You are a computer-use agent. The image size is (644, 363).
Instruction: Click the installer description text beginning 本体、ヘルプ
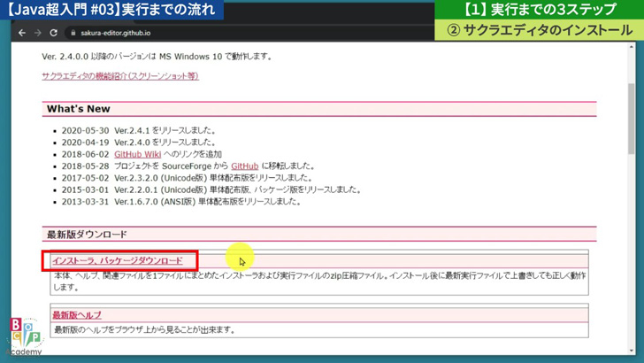pyautogui.click(x=319, y=282)
